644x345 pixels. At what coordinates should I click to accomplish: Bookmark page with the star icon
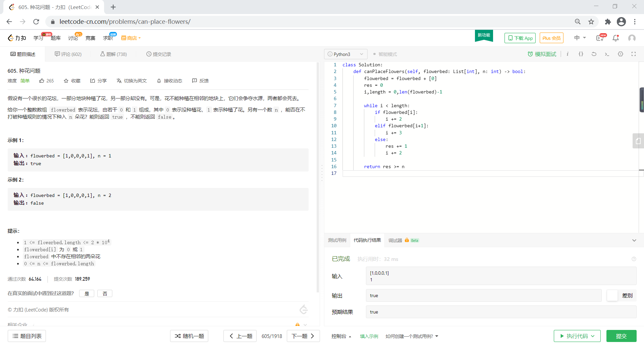(591, 22)
